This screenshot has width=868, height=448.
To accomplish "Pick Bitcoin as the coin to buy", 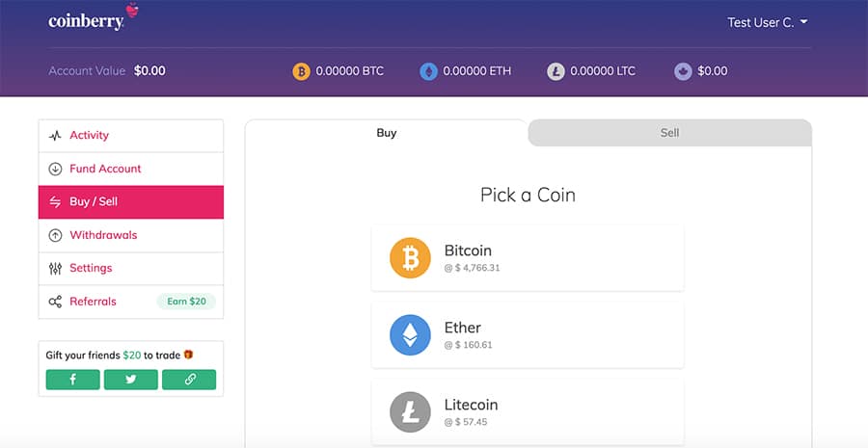I will 527,258.
